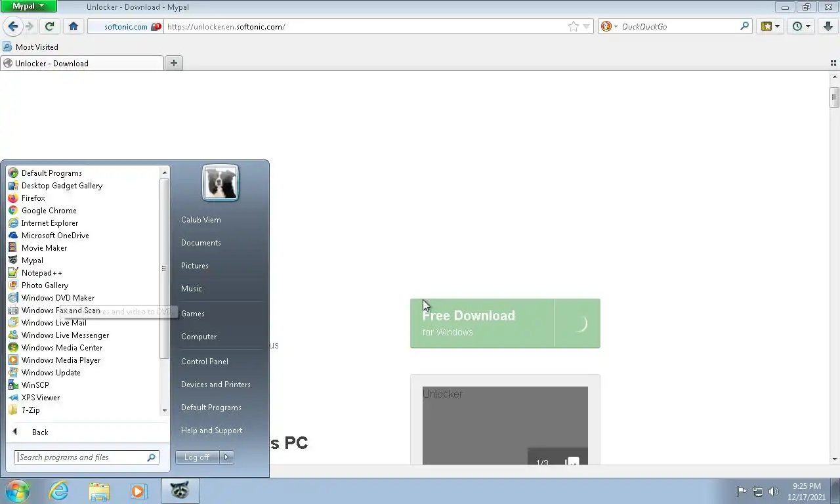Open the history button dropdown arrow
The height and width of the screenshot is (504, 840).
point(808,26)
